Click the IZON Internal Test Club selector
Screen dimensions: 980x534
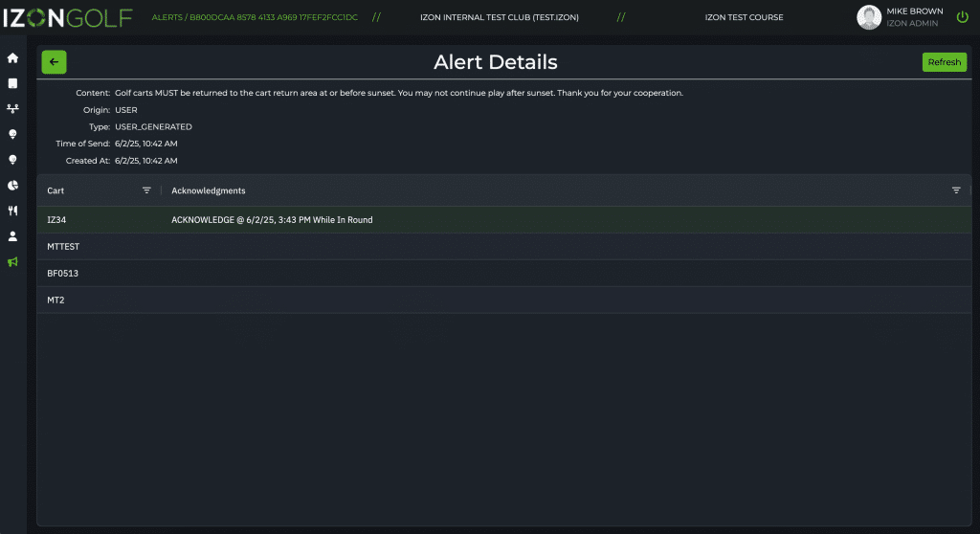tap(500, 17)
